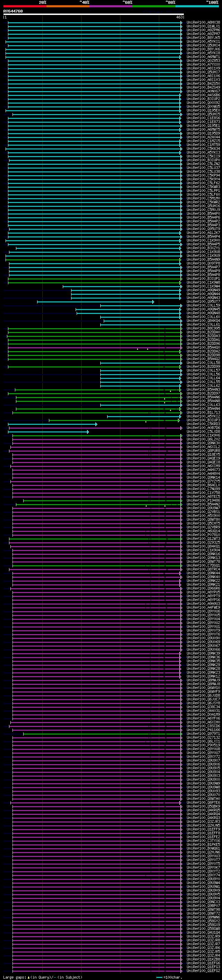This screenshot has width=222, height=980.
Task: Select the UniRef100_Q58GY2 label
Action: pos(203,921)
